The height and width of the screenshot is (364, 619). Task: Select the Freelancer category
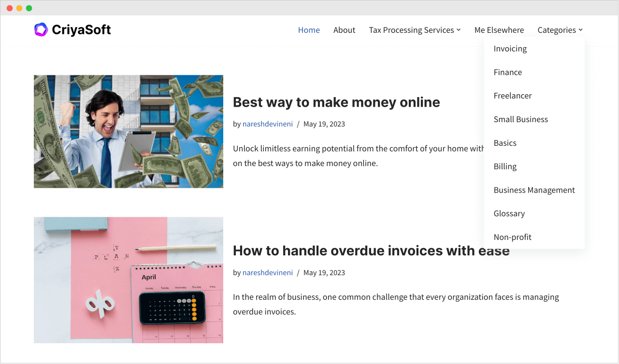tap(512, 96)
